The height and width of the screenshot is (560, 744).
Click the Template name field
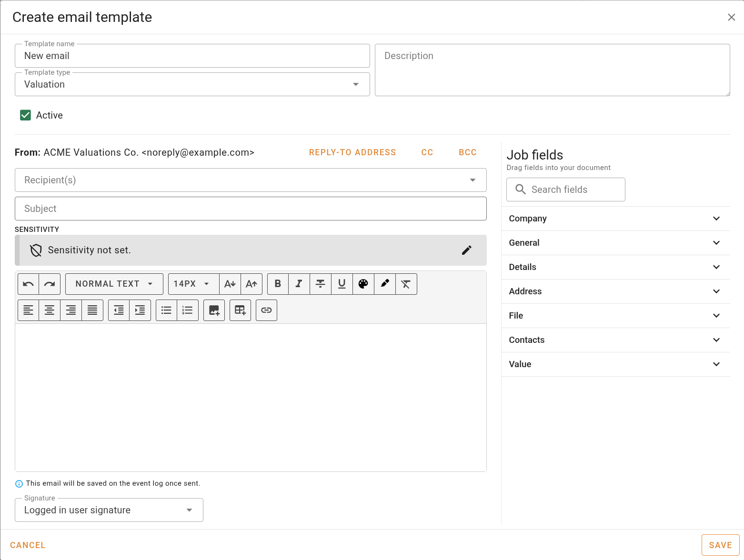pyautogui.click(x=192, y=56)
